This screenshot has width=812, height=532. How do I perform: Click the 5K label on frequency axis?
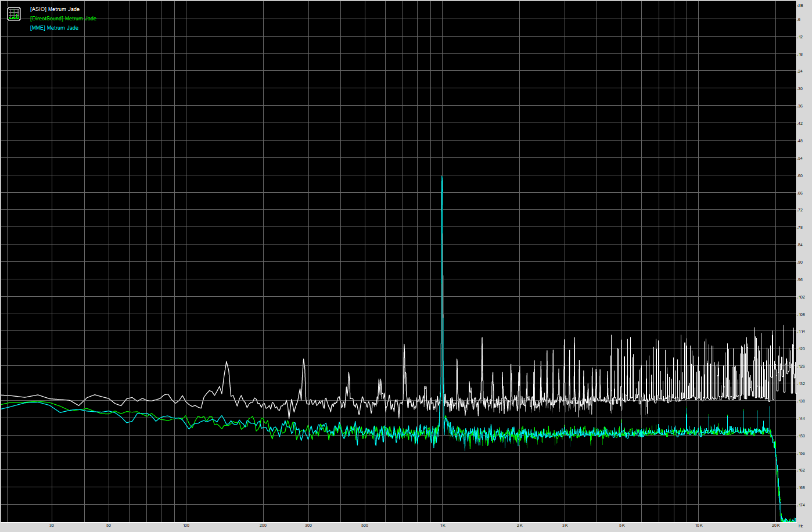pos(621,526)
